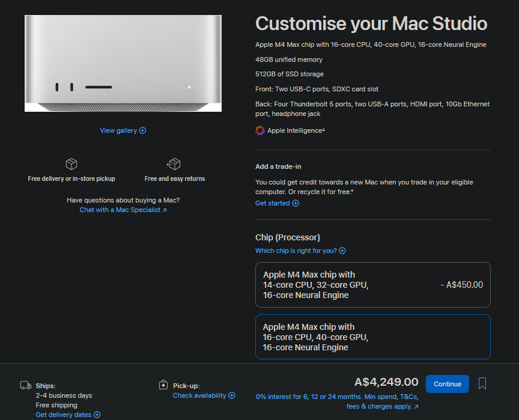Select the 14-core CPU, 32-core GPU chip option
Screen dimensions: 519x420
(x=372, y=285)
